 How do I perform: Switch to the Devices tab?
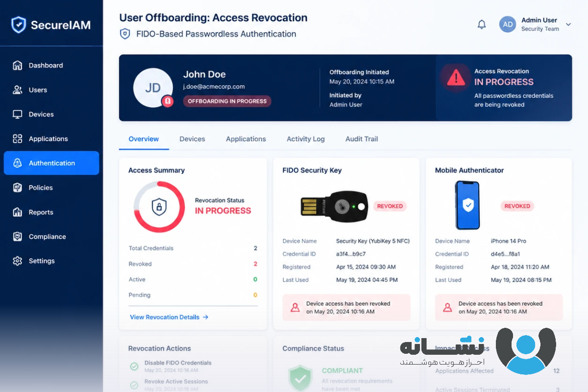click(192, 139)
